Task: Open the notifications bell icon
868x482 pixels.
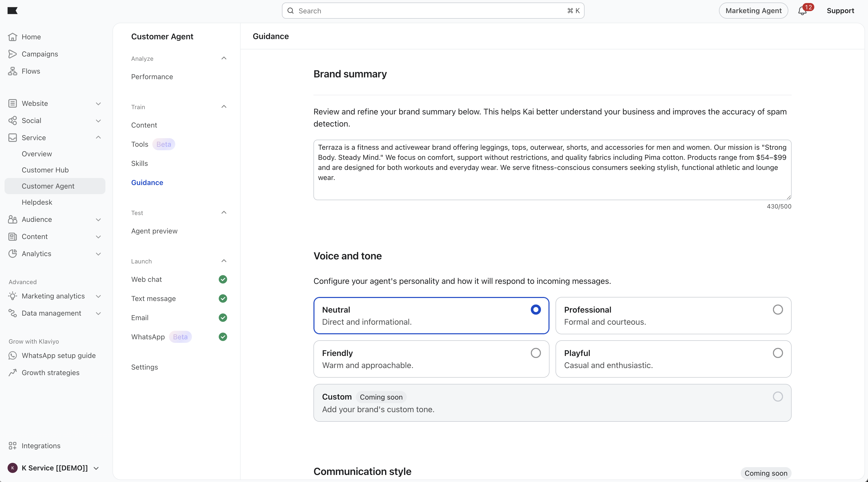Action: click(802, 11)
